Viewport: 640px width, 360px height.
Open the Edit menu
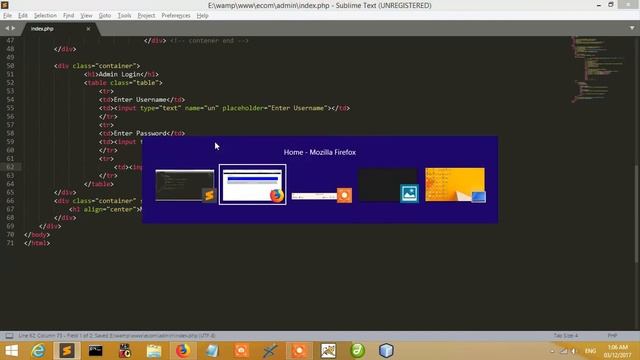pyautogui.click(x=23, y=16)
